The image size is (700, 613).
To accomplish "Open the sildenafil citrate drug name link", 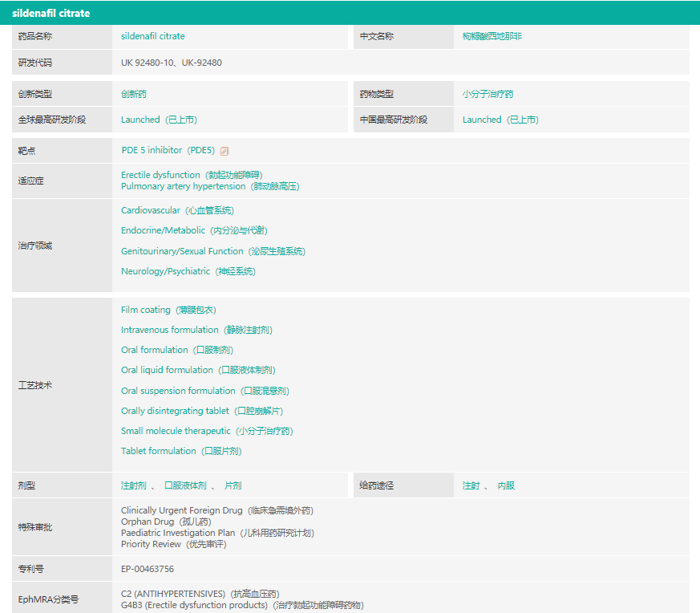I will (x=152, y=36).
